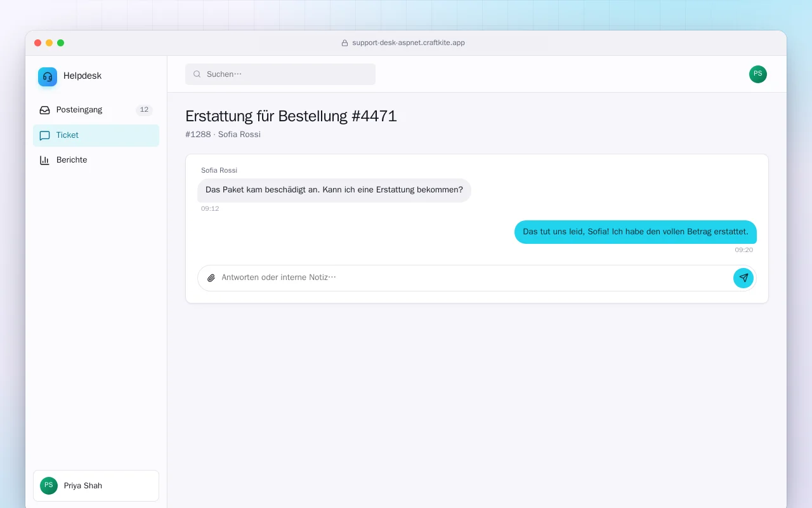Click the magnifier icon in search bar

pos(197,74)
